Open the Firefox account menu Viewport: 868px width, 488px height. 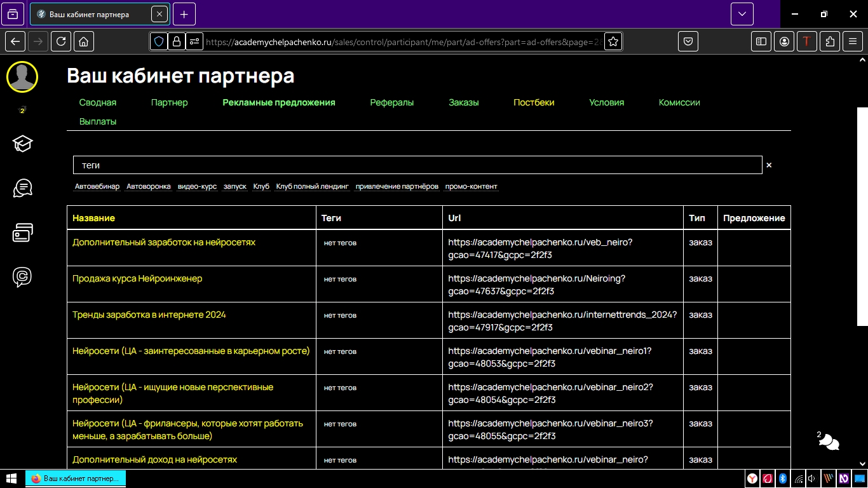click(x=785, y=41)
